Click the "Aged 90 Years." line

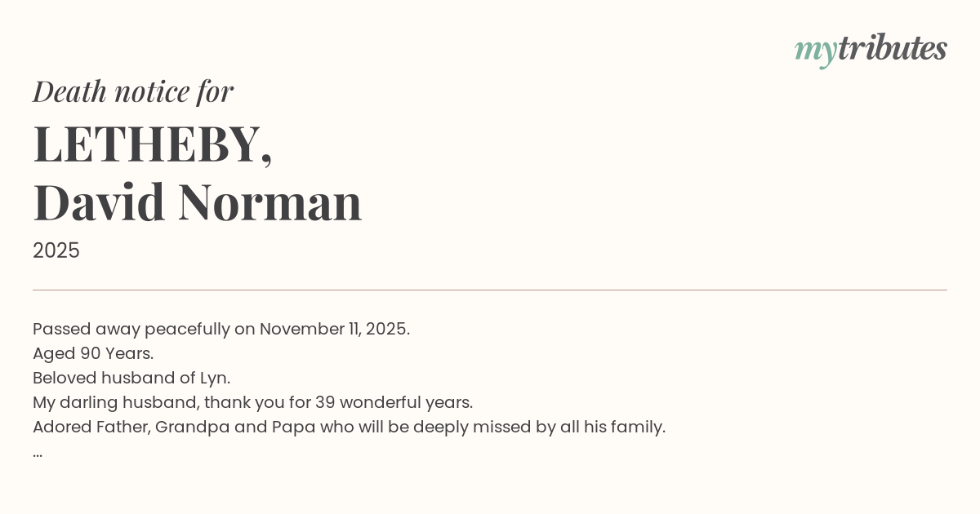(x=93, y=353)
